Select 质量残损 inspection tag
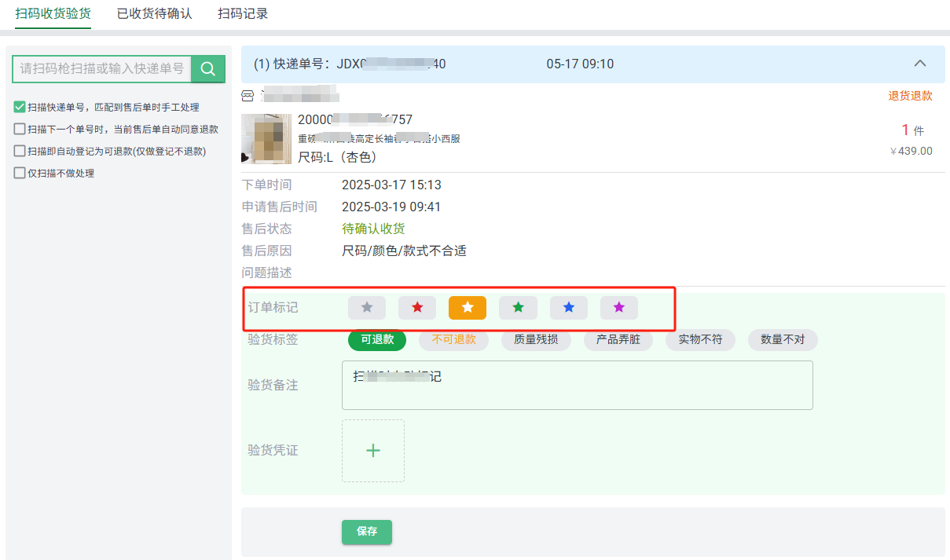Viewport: 950px width, 560px height. pos(537,340)
